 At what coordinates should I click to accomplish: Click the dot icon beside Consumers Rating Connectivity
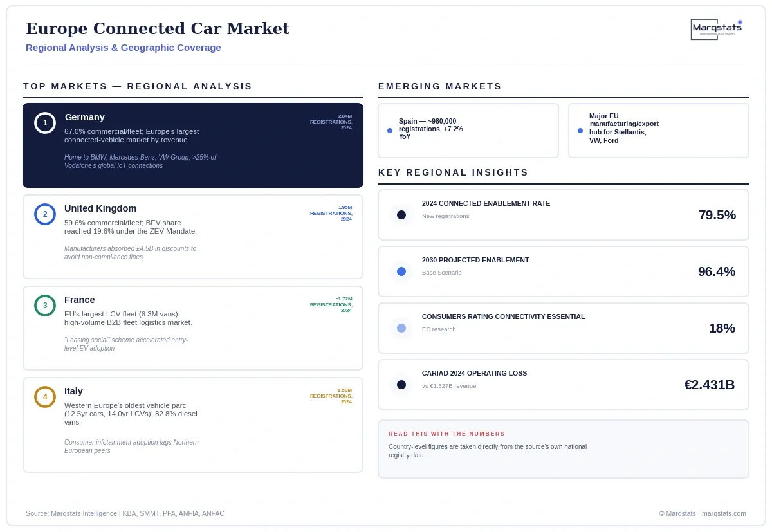(x=401, y=328)
